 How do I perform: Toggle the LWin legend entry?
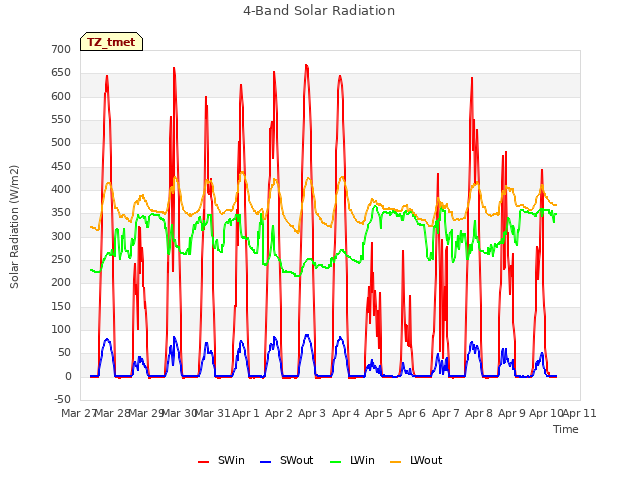(x=352, y=460)
